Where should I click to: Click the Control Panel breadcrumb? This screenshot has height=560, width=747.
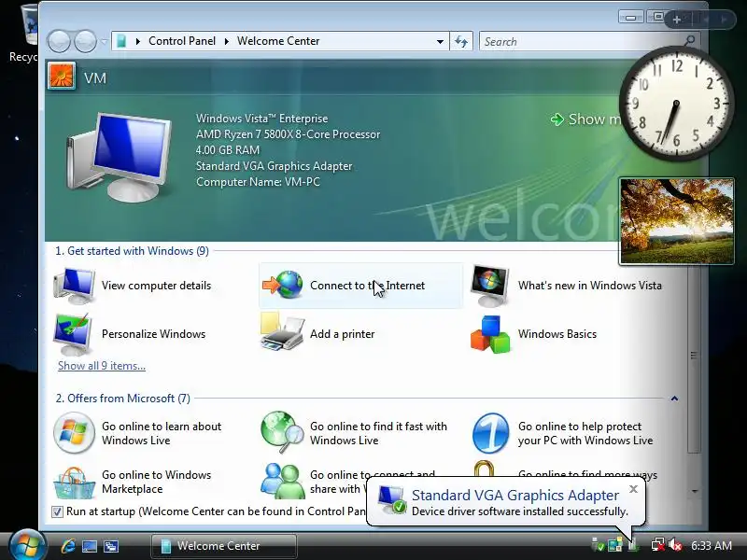coord(182,41)
